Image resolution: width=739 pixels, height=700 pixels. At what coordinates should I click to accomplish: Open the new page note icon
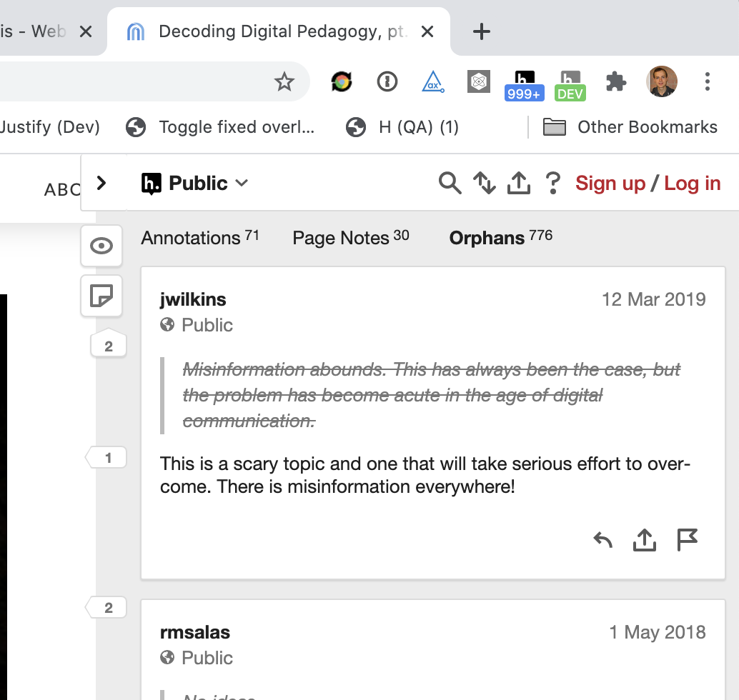101,296
